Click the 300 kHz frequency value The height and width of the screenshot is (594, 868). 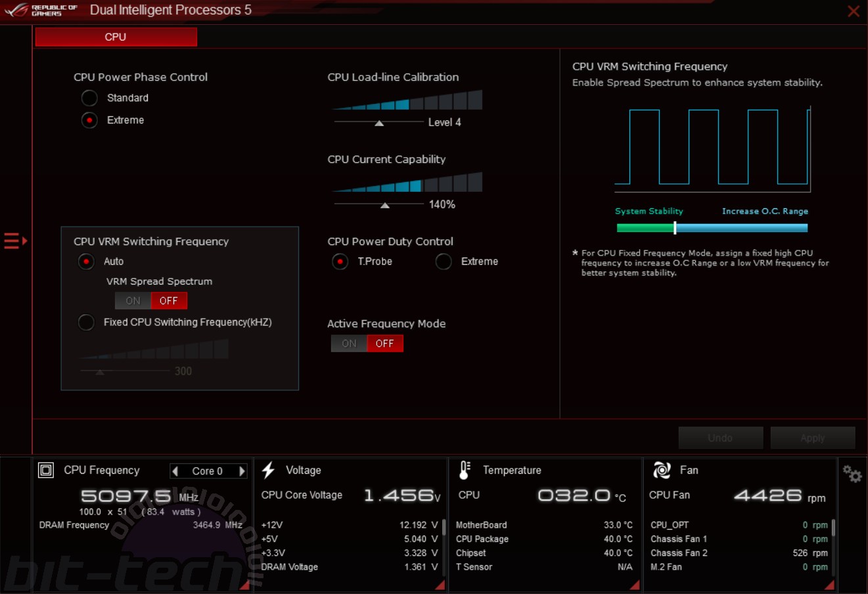(x=183, y=371)
